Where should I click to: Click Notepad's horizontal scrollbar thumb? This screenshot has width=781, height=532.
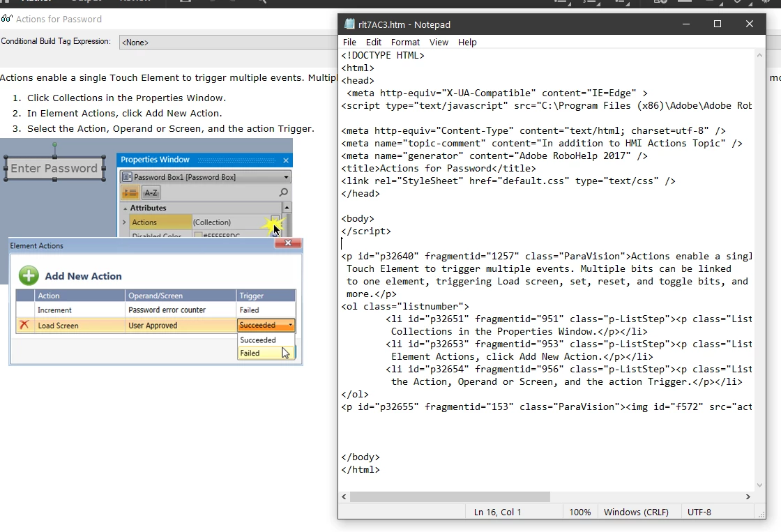pos(450,496)
